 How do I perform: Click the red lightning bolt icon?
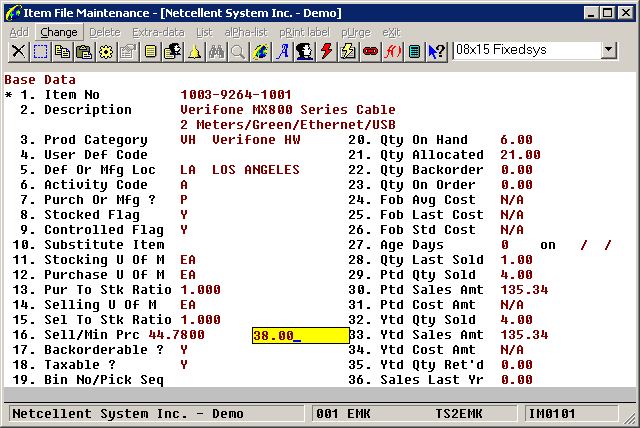(x=327, y=52)
